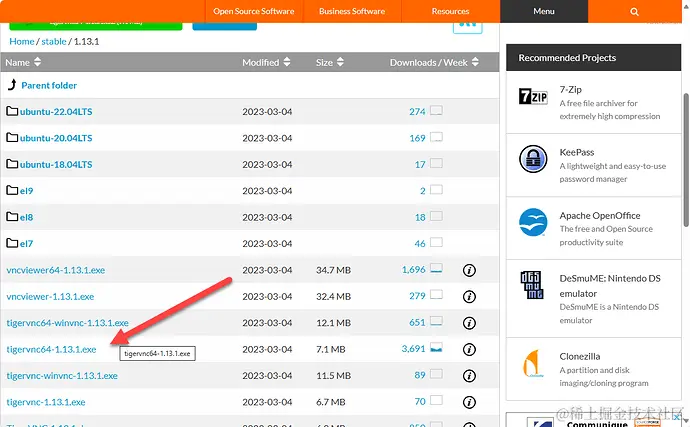Sort by Downloads / Week column arrows
Viewport: 690px width, 427px height.
click(475, 62)
